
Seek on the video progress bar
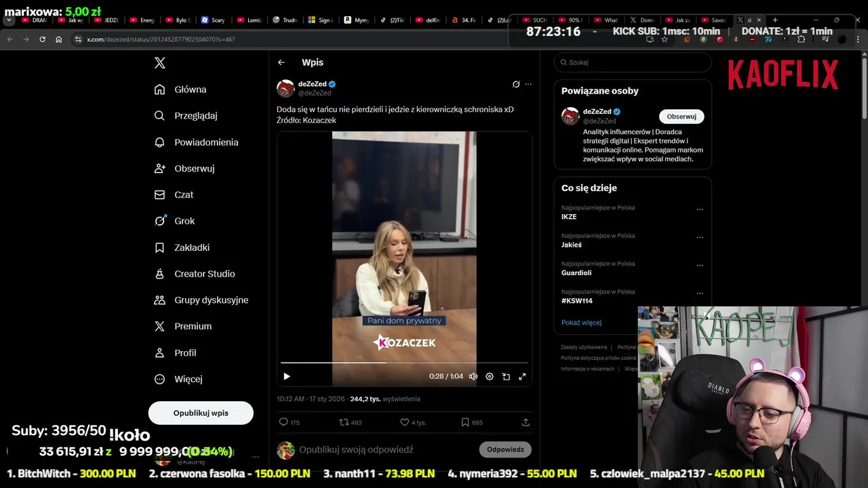(404, 363)
